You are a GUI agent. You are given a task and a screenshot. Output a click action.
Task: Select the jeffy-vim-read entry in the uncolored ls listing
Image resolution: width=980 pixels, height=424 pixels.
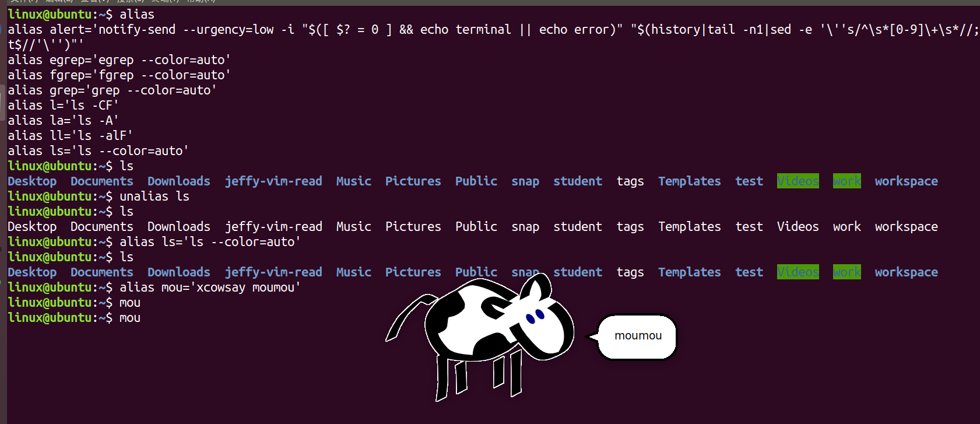273,226
